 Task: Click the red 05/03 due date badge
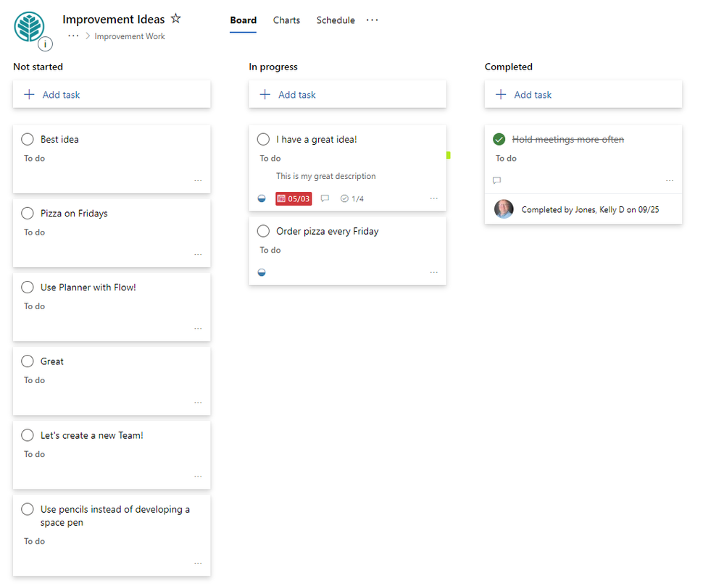pos(294,198)
